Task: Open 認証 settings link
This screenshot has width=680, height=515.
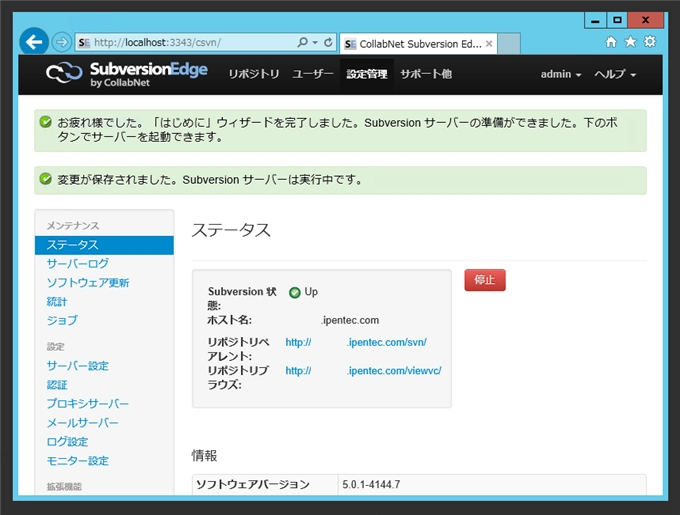Action: 57,385
